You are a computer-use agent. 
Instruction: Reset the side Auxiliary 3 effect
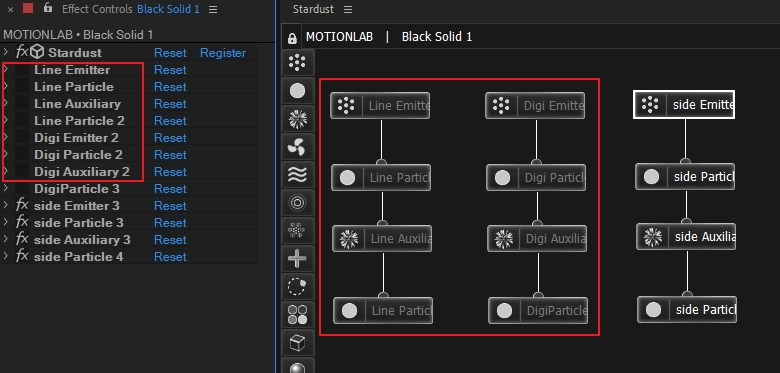coord(170,240)
